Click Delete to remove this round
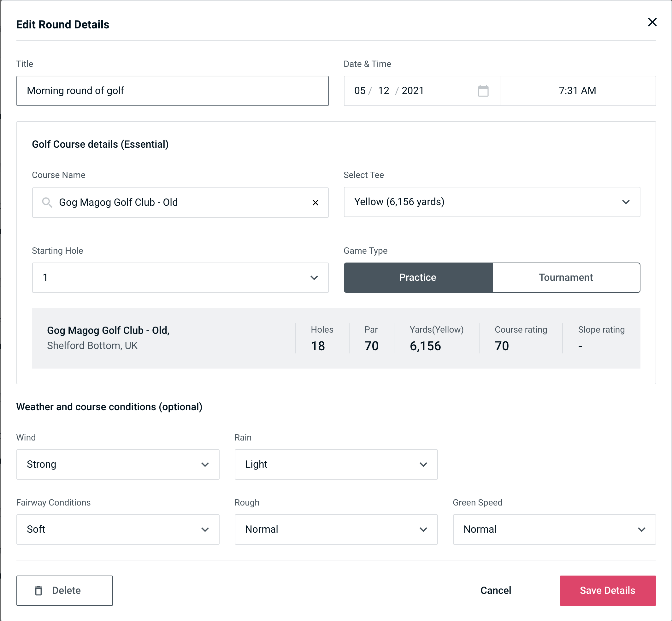 pos(66,590)
